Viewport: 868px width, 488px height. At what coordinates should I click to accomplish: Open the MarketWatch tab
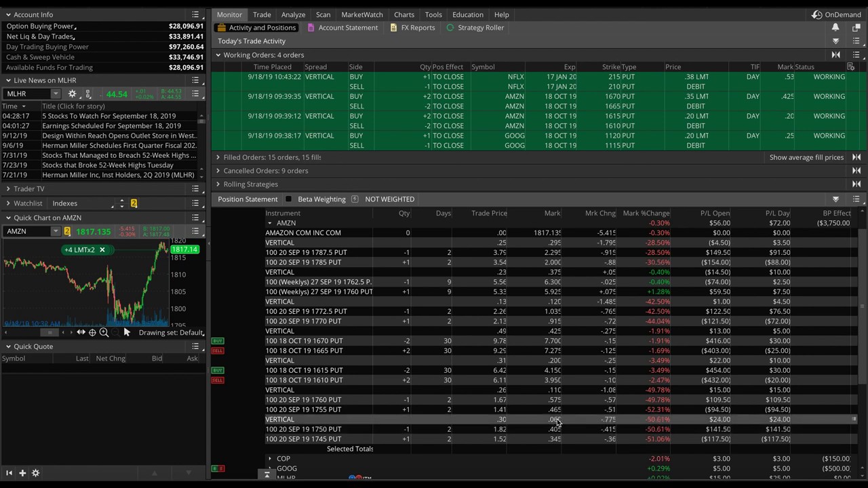click(x=362, y=14)
